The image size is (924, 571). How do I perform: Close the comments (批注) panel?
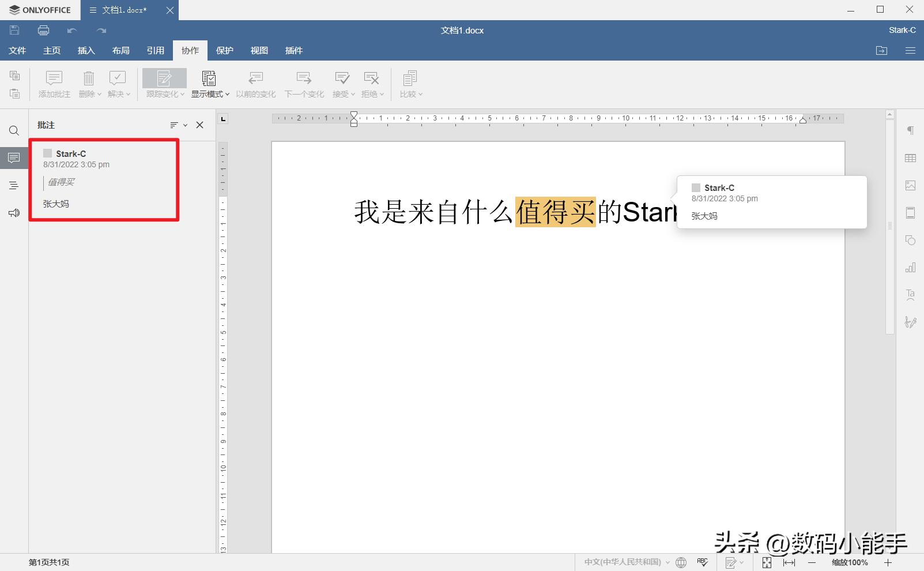[x=200, y=125]
